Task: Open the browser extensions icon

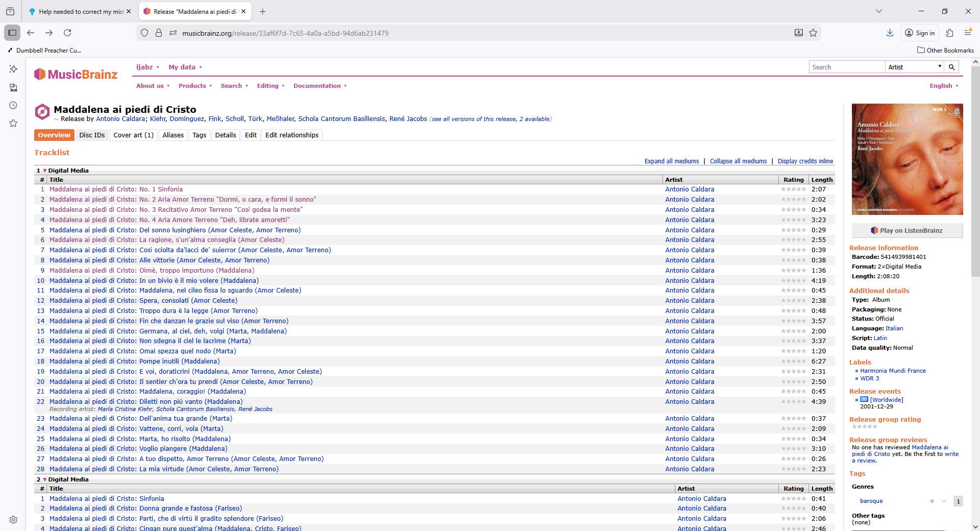Action: coord(949,33)
